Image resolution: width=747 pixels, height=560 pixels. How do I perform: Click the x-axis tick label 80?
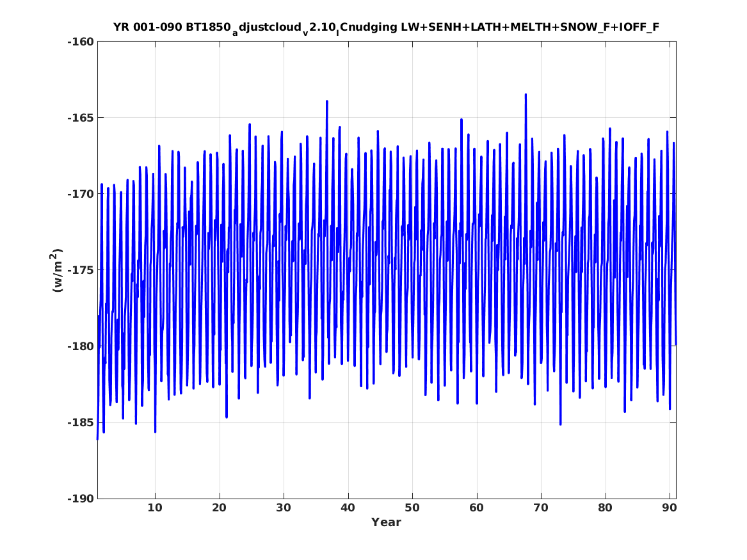coord(605,508)
